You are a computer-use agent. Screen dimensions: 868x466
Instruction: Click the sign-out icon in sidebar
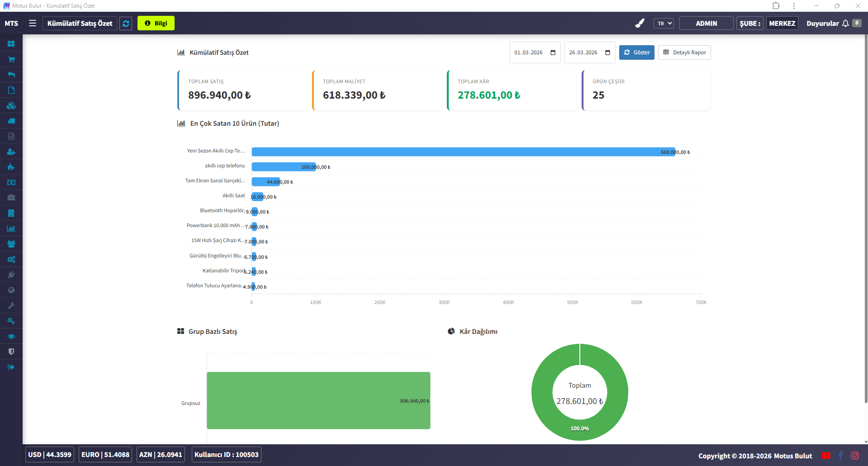[11, 367]
